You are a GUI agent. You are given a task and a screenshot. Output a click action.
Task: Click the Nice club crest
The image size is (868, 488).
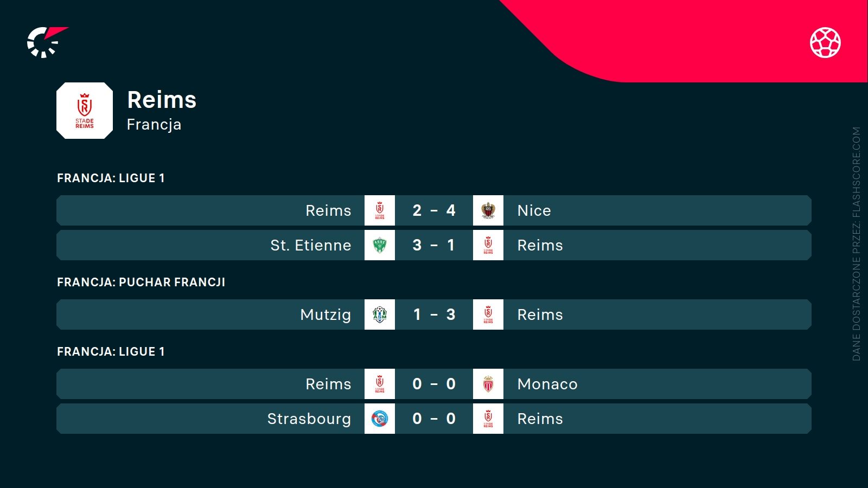coord(488,210)
